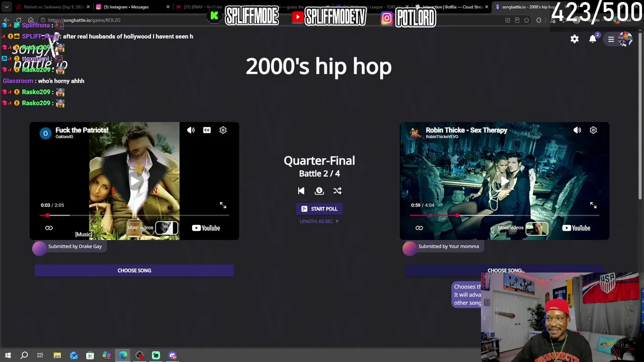Choose the song submitted by Your momma
This screenshot has width=644, height=362.
[505, 270]
